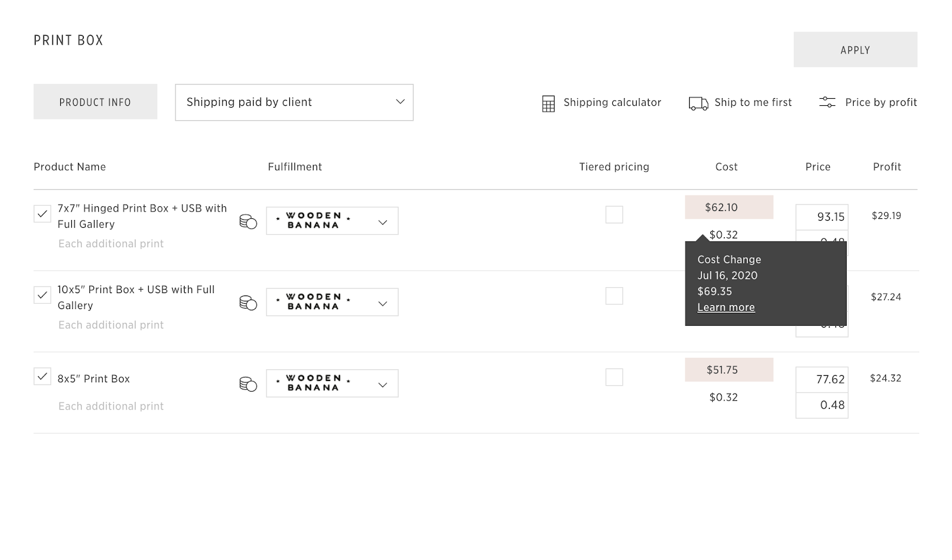Screen dimensions: 952x560
Task: Enable tiered pricing for 7x7" Hinged Print Box
Action: 614,215
